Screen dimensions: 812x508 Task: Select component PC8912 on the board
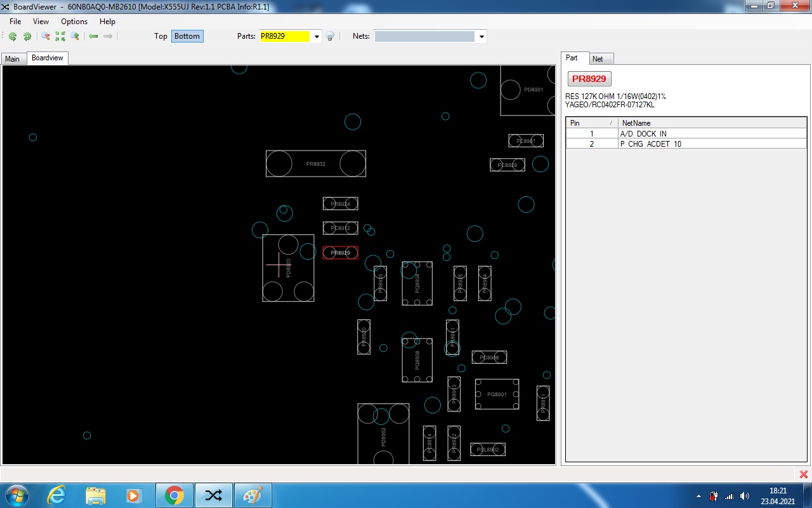pos(341,228)
